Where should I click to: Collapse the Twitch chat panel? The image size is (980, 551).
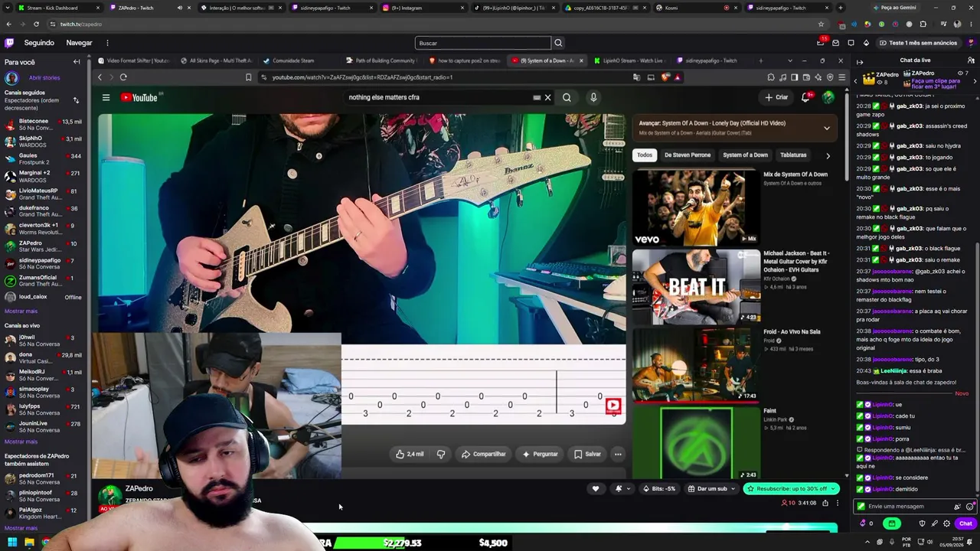(x=860, y=62)
